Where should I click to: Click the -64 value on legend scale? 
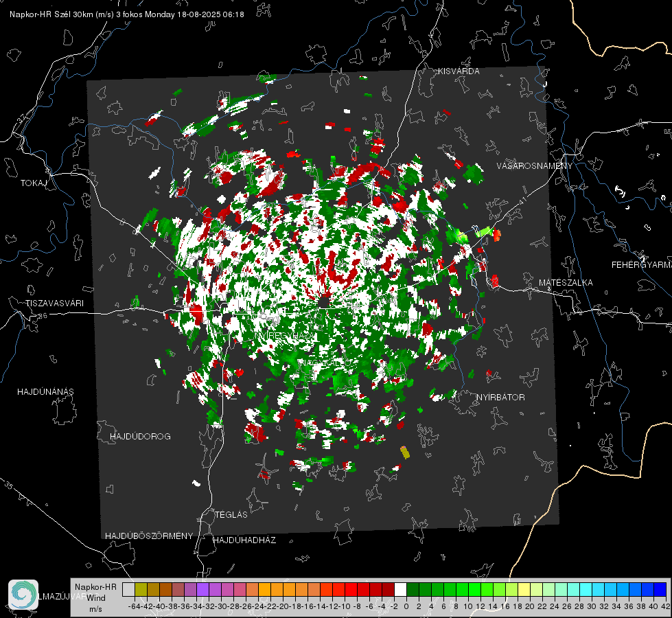click(134, 606)
